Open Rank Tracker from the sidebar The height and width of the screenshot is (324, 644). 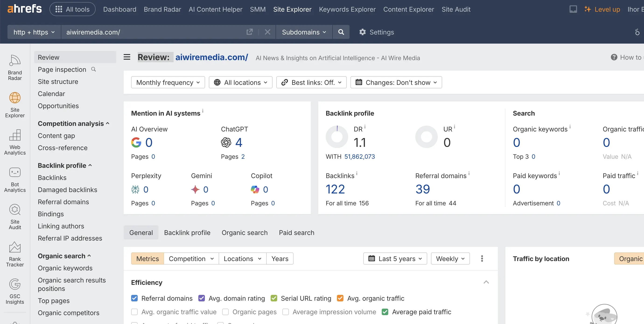click(15, 248)
